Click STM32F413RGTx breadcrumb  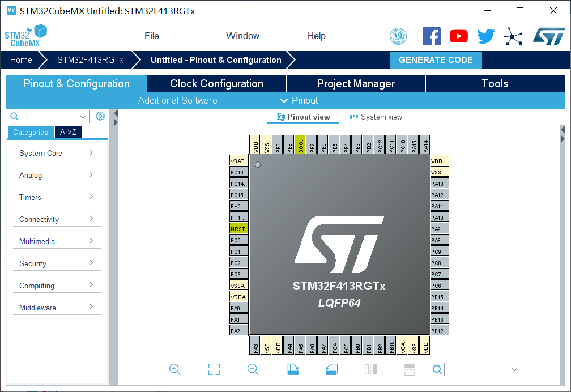[90, 60]
